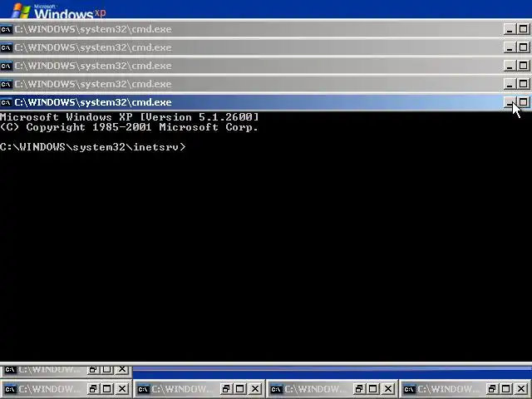Screen dimensions: 532x399
Task: Restore the second minimized cmd window in bottom row
Action: click(x=225, y=389)
